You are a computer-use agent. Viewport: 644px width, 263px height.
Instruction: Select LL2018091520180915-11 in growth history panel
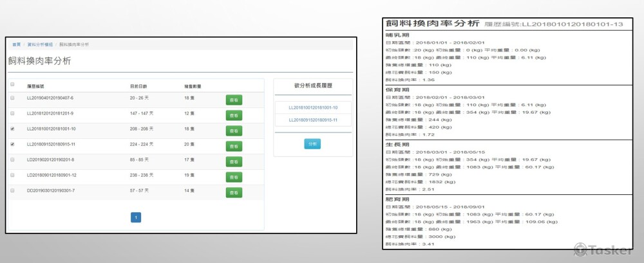[312, 120]
